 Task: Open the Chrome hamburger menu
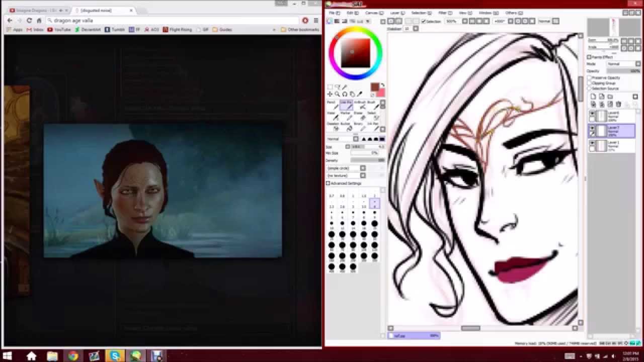click(x=315, y=21)
